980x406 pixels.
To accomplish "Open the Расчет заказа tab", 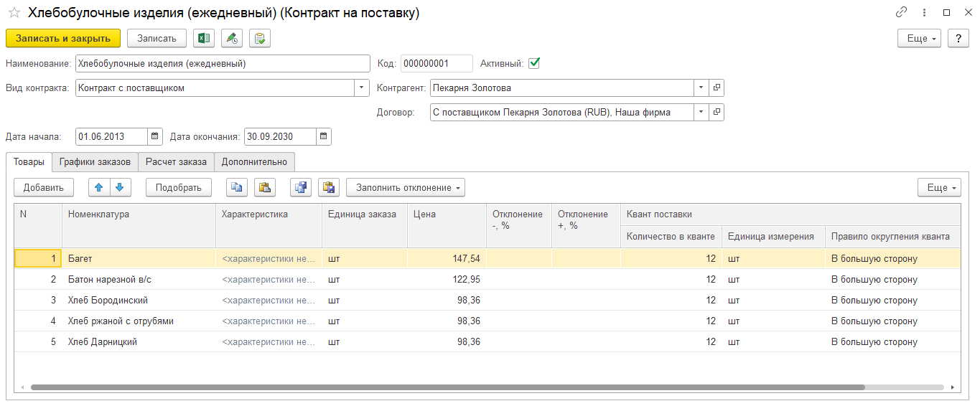I will coord(176,161).
